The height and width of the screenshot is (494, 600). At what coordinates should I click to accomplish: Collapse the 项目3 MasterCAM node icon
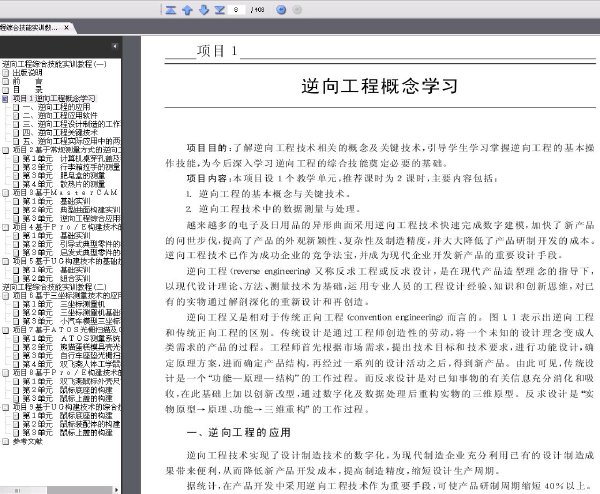pyautogui.click(x=5, y=193)
